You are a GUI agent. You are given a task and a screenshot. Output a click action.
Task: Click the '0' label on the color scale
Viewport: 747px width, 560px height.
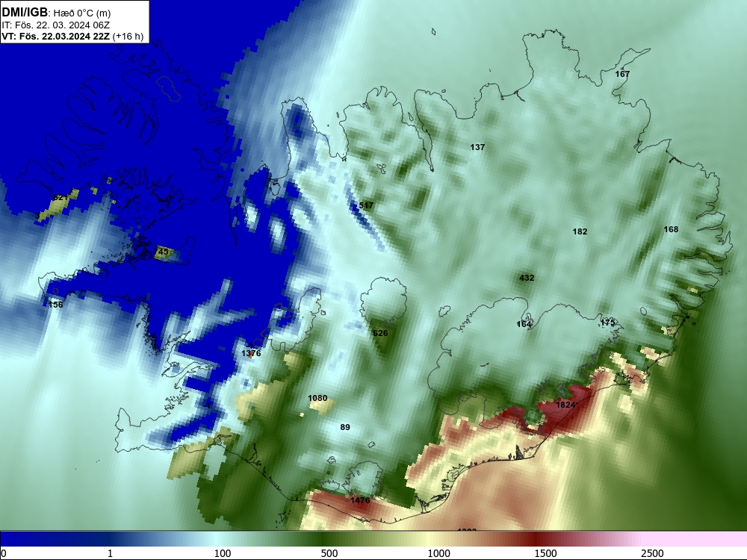pos(4,553)
